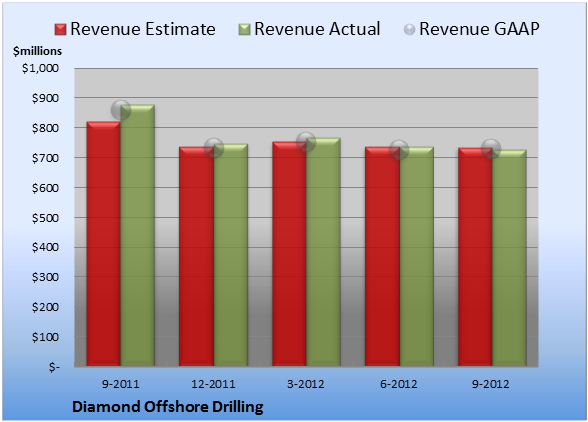Click the $800 axis value
The height and width of the screenshot is (422, 588).
(x=45, y=128)
